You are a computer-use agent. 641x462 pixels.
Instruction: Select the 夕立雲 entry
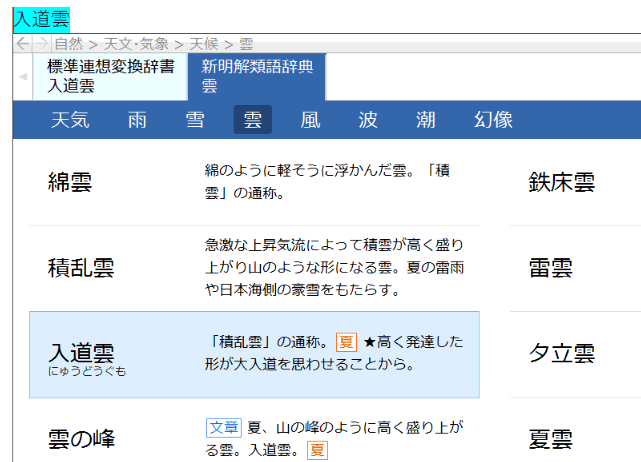[x=576, y=354]
